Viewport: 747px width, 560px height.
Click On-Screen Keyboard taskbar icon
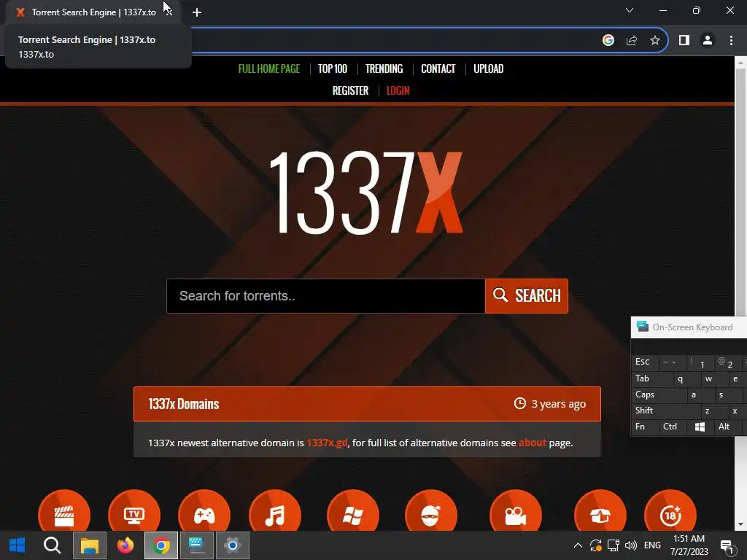tap(196, 545)
